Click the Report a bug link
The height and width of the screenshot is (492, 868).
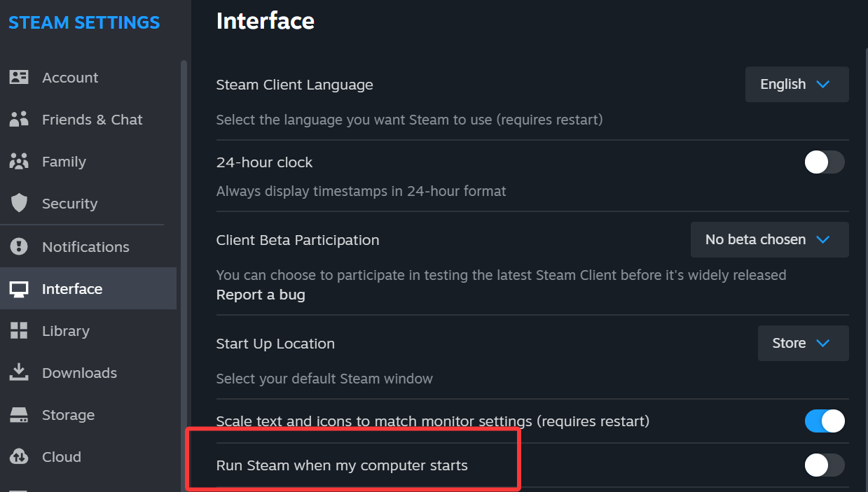[x=261, y=294]
